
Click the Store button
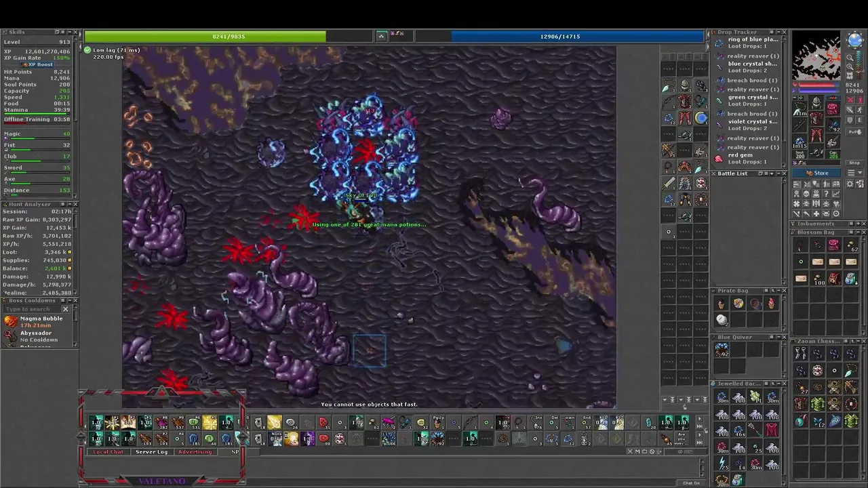click(x=816, y=173)
